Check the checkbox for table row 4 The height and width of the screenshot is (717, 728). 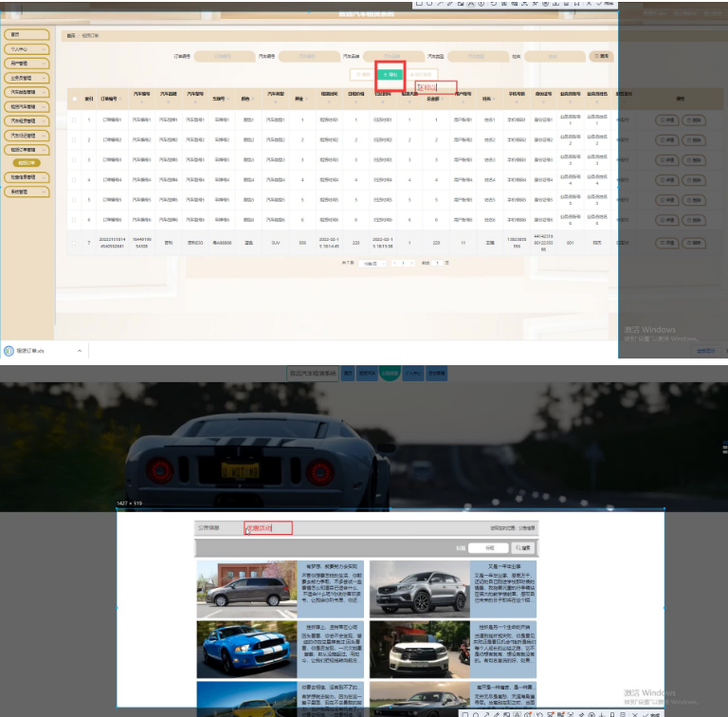[x=74, y=179]
